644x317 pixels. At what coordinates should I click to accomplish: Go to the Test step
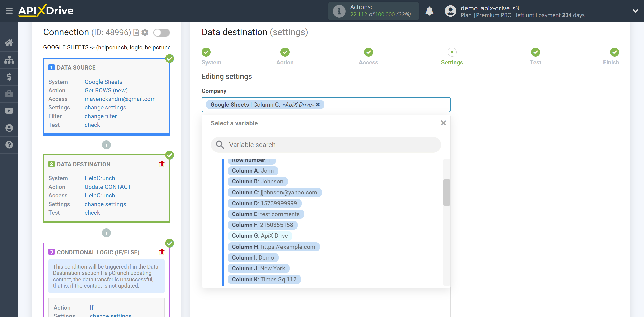(536, 52)
